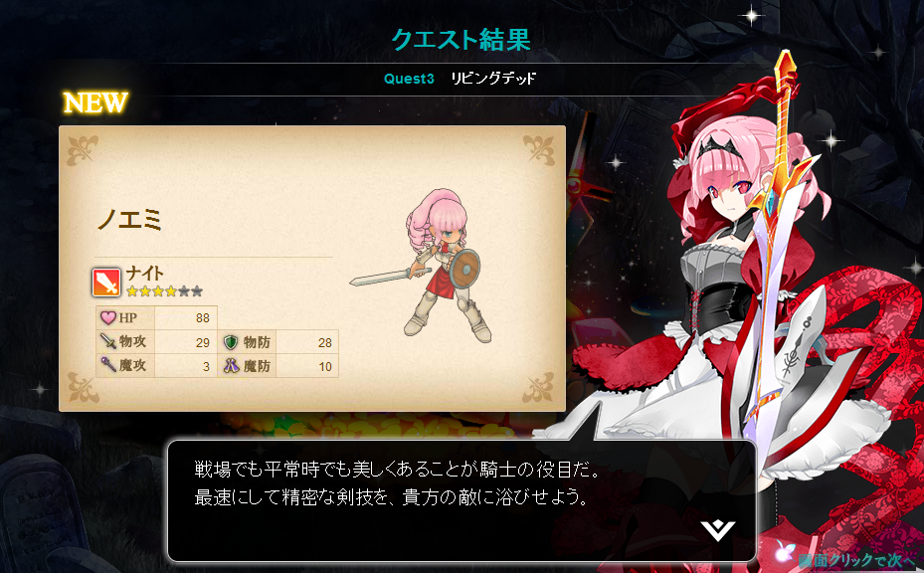Click the dialogue text box
The width and height of the screenshot is (924, 573).
coord(462,500)
